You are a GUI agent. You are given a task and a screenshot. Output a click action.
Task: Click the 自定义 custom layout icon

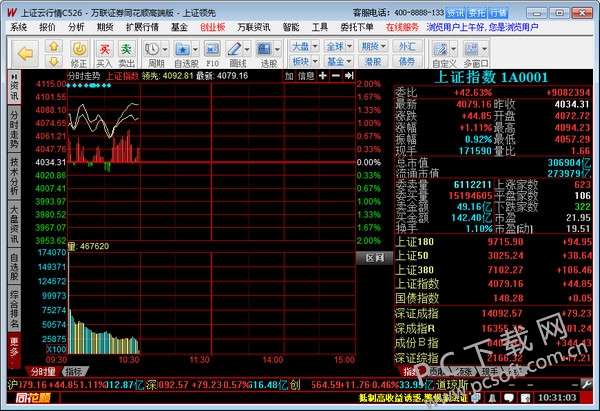pos(440,49)
